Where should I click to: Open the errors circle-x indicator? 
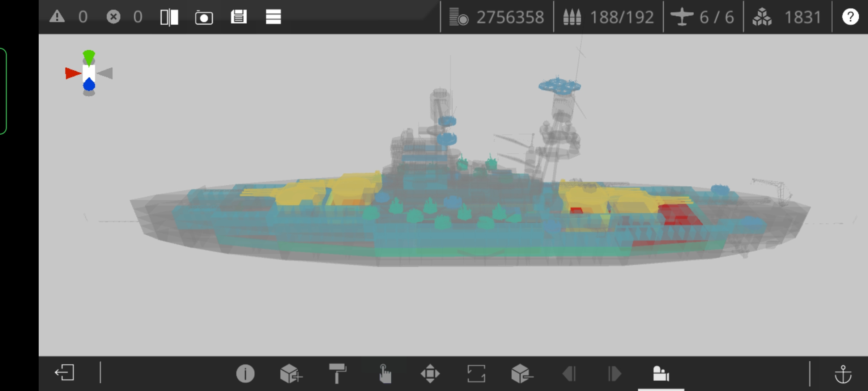113,17
